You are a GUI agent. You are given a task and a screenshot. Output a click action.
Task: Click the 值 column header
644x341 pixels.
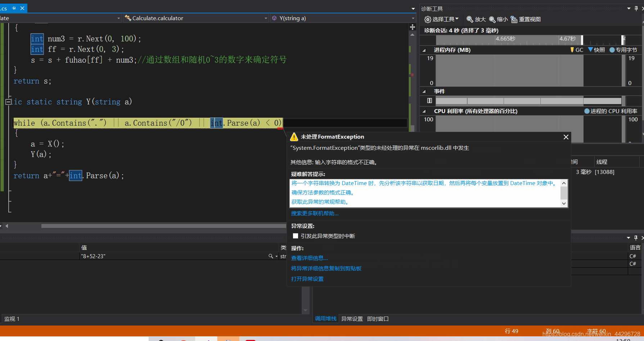[179, 248]
